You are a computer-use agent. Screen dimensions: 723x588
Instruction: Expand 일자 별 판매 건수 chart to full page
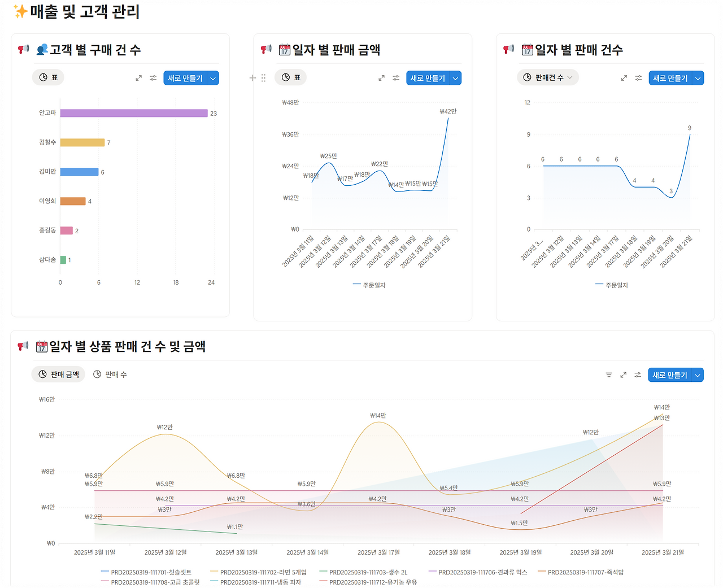click(x=624, y=78)
